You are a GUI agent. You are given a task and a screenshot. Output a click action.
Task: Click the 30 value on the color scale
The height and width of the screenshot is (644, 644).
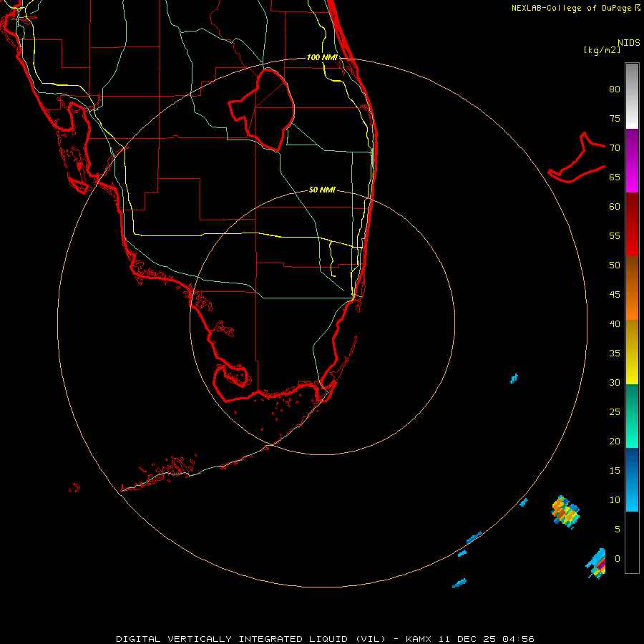[615, 383]
